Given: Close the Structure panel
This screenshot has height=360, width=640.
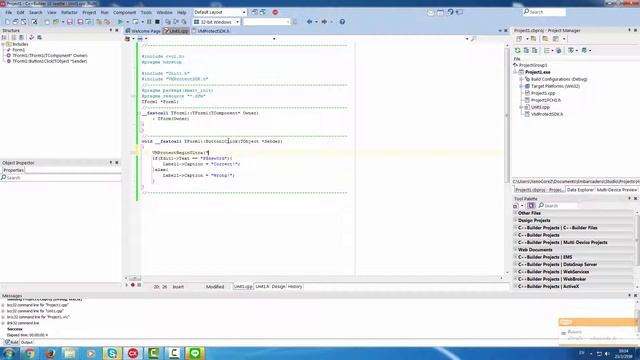Looking at the screenshot, I should [x=117, y=30].
